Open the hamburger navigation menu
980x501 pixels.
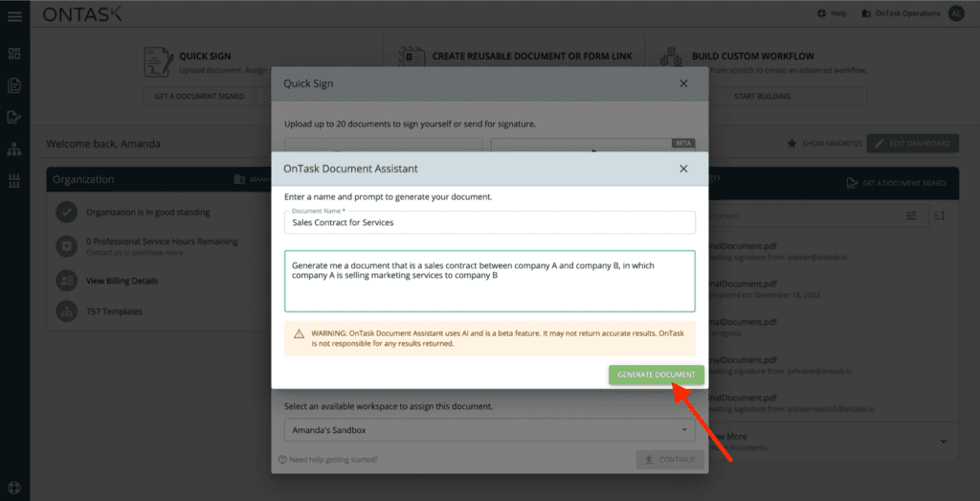click(x=14, y=15)
